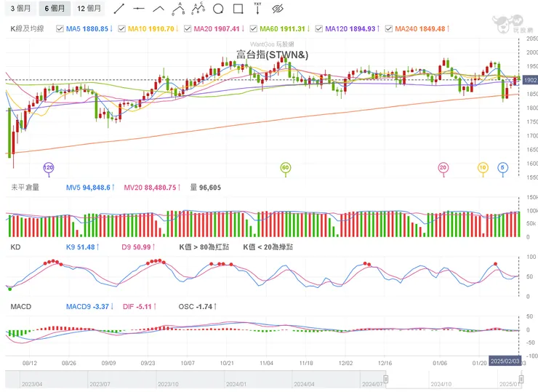This screenshot has width=538, height=392.
Task: Click the 6個月 period button
Action: click(55, 9)
